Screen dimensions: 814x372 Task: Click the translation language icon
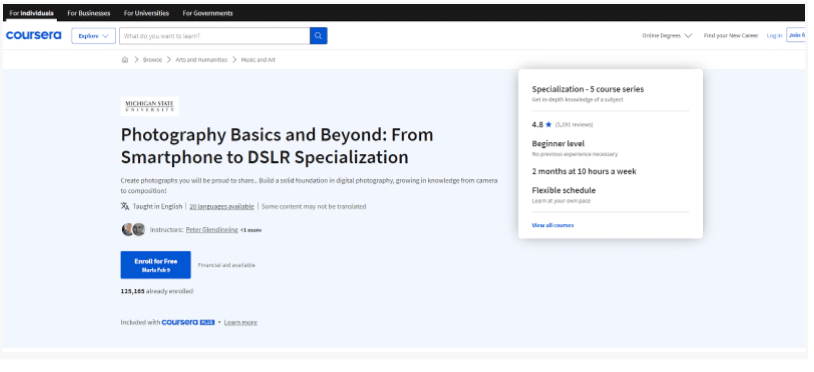tap(125, 206)
